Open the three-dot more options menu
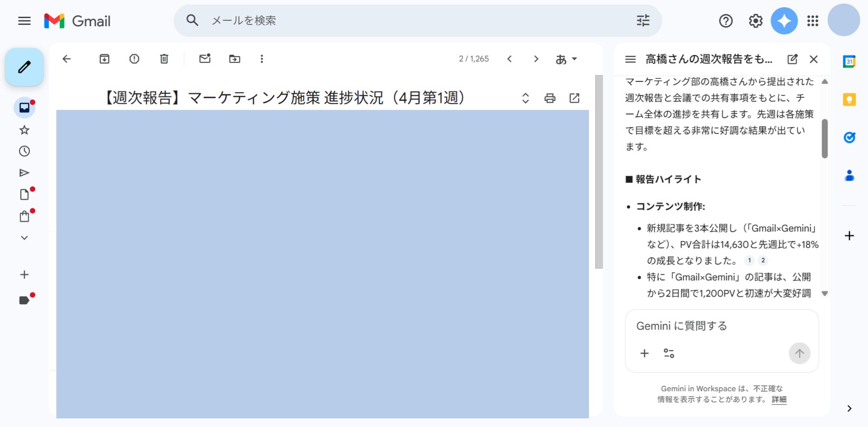 pos(261,59)
